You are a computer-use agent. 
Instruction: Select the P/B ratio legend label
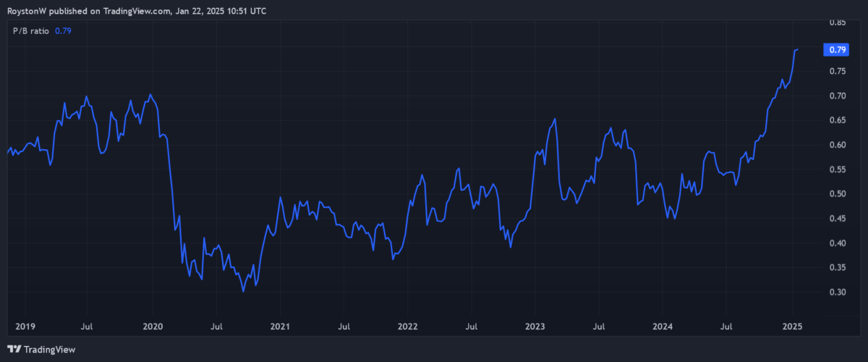31,30
